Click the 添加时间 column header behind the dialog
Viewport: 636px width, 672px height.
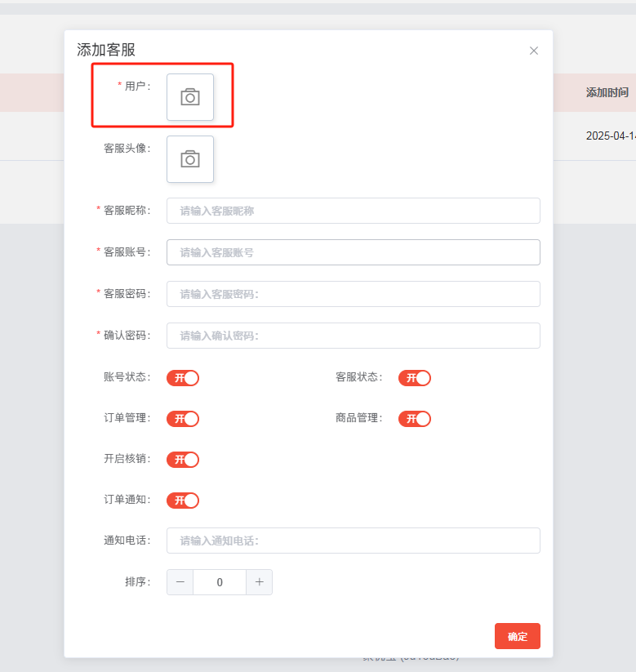click(607, 92)
